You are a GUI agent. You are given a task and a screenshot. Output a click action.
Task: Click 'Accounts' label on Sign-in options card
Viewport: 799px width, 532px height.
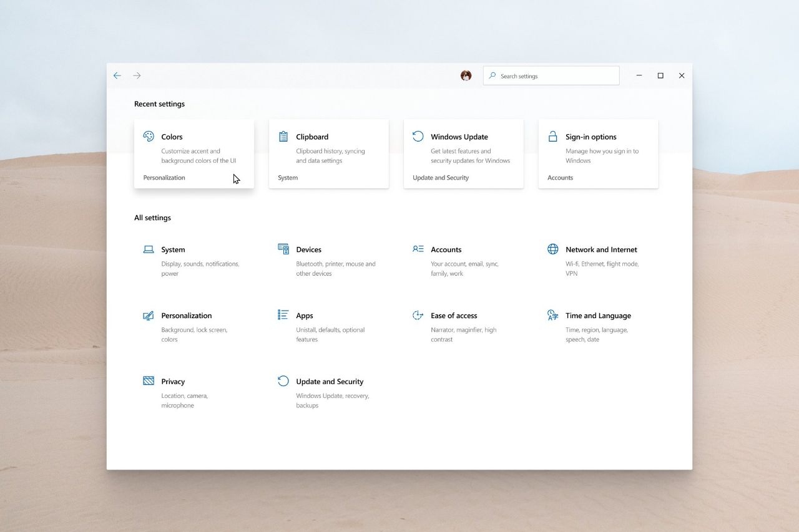(561, 178)
